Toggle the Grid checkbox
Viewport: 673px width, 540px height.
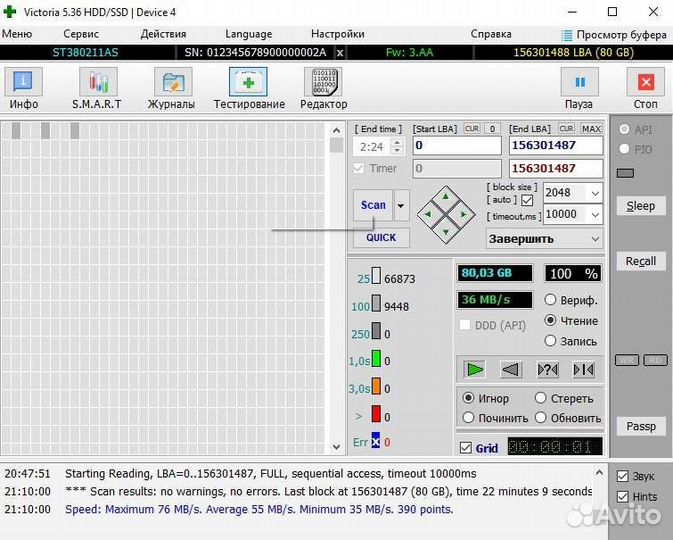[x=466, y=448]
